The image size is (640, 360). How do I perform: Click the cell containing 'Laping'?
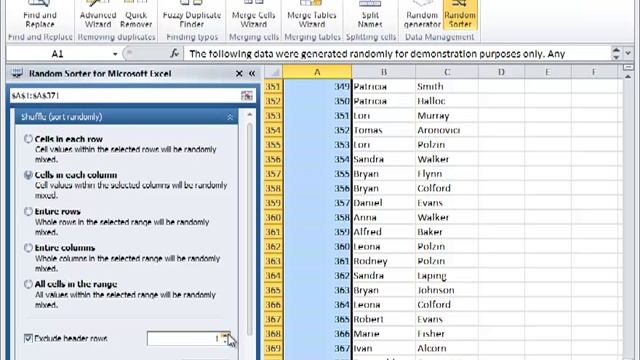click(x=447, y=276)
